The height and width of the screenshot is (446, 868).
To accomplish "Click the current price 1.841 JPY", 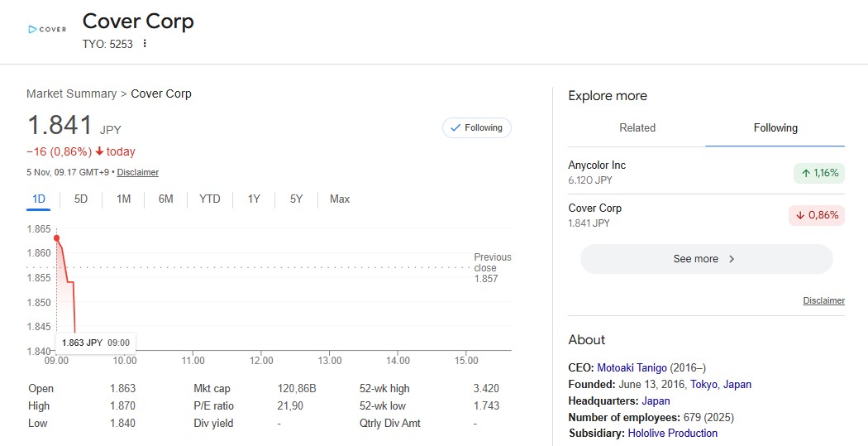I will point(74,125).
